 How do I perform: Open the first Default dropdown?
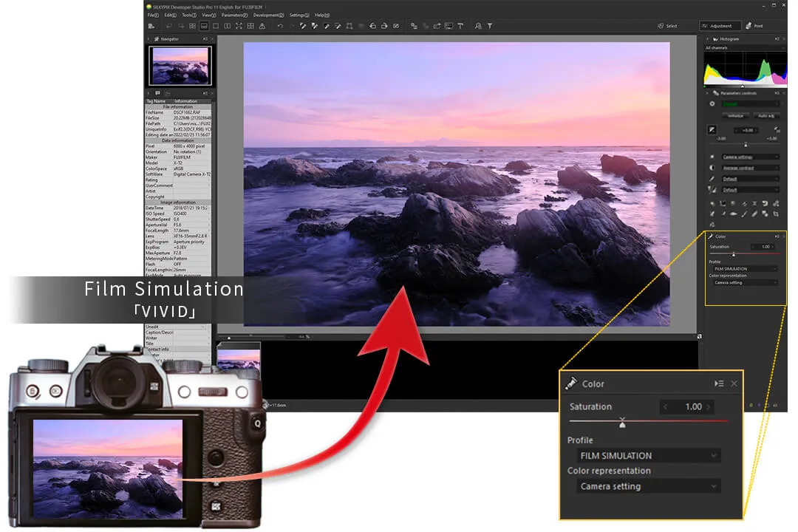pos(750,180)
